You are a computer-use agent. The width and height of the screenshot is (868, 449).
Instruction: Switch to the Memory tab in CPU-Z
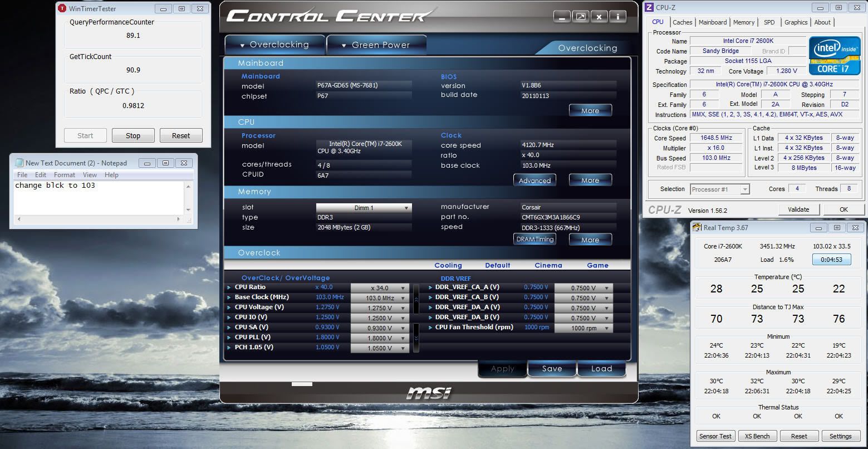[x=744, y=22]
